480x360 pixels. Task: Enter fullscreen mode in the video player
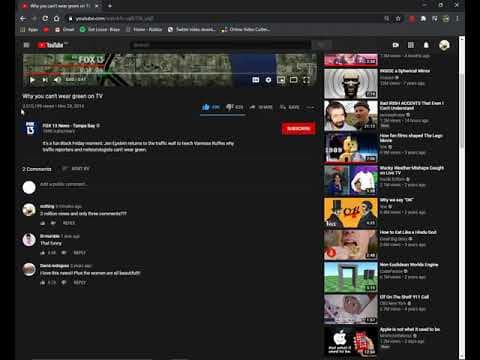306,80
